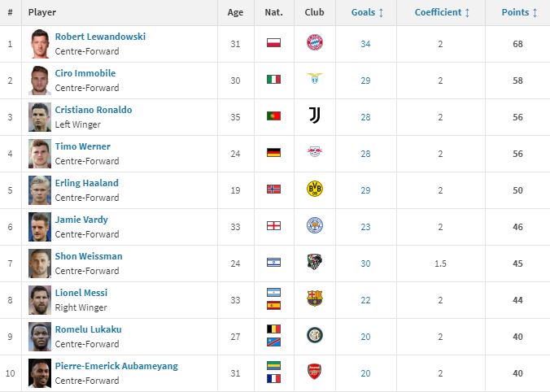550x392 pixels.
Task: Open the Borussia Dortmund BVB badge
Action: [315, 189]
